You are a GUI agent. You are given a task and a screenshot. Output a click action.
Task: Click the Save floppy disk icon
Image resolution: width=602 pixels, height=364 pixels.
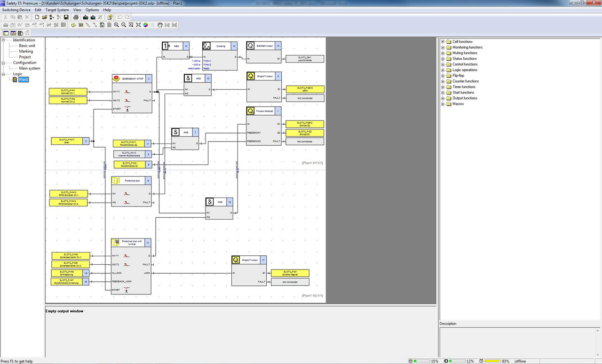pyautogui.click(x=66, y=17)
